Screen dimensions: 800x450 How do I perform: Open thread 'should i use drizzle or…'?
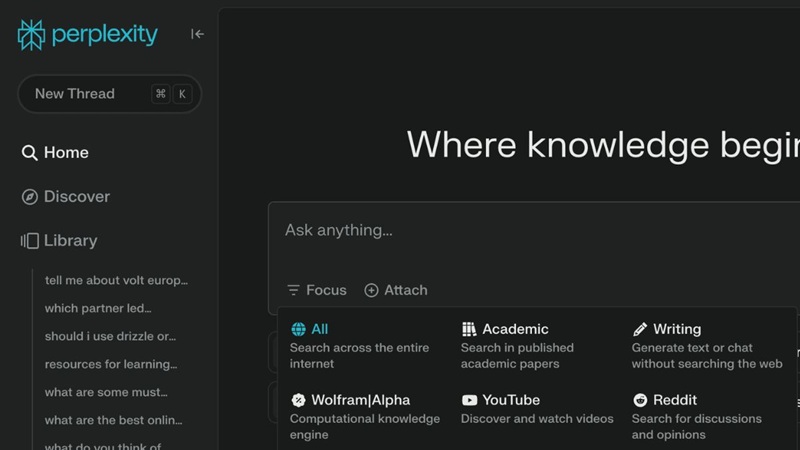110,336
